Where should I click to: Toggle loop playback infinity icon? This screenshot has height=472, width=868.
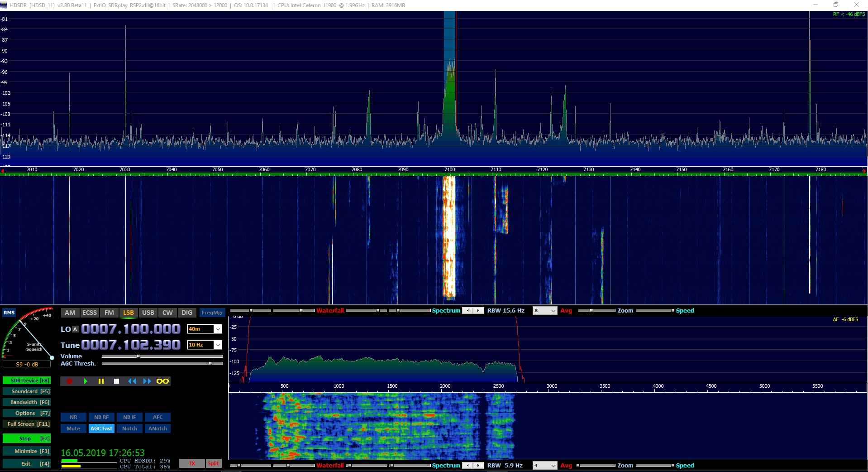pyautogui.click(x=162, y=381)
